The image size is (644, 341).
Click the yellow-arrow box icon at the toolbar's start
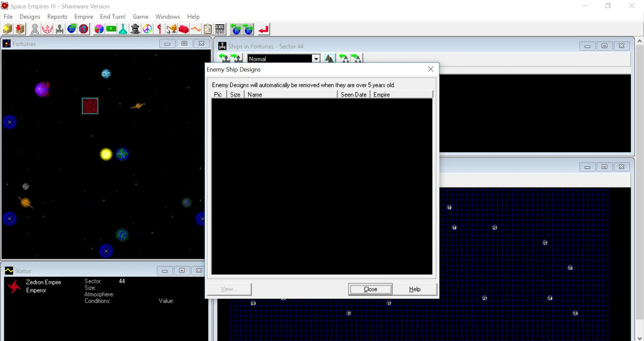[x=7, y=29]
